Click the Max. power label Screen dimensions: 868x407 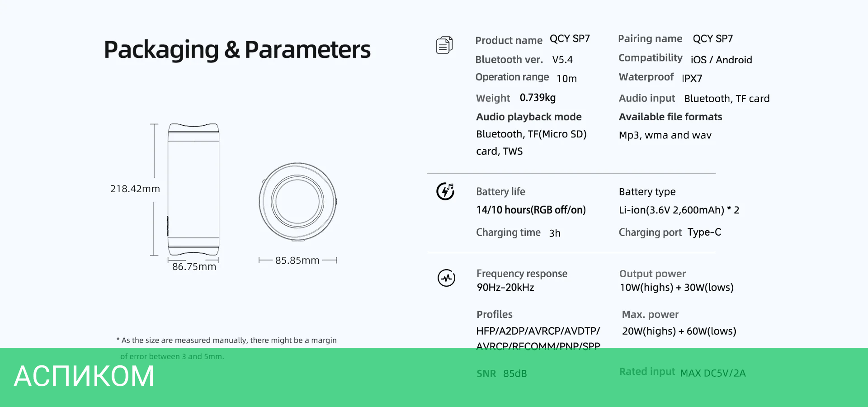(x=650, y=314)
